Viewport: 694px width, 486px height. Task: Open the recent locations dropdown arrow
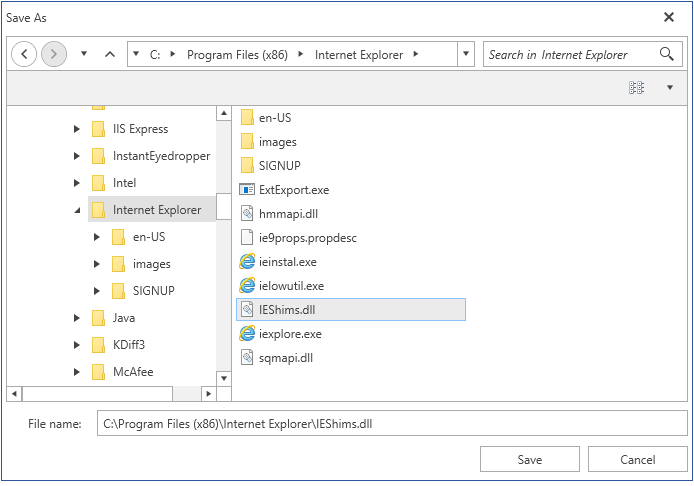click(x=84, y=54)
